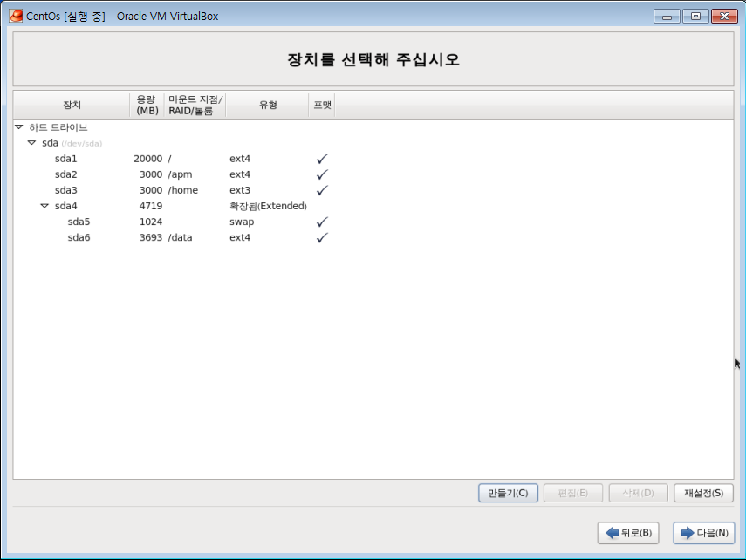Click the 삭제(D) delete button
Screen dimensions: 746x560
pyautogui.click(x=639, y=493)
